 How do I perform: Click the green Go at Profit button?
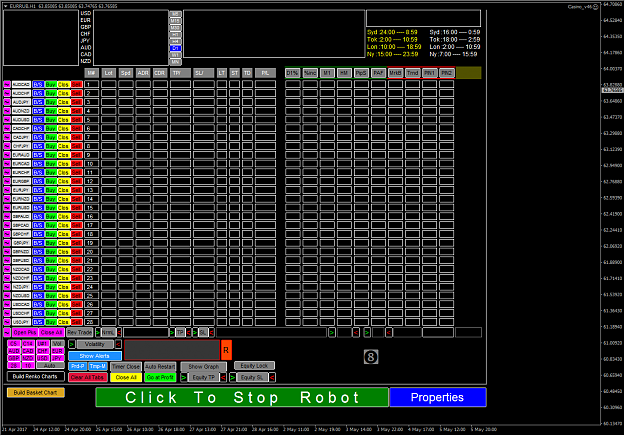pyautogui.click(x=160, y=377)
